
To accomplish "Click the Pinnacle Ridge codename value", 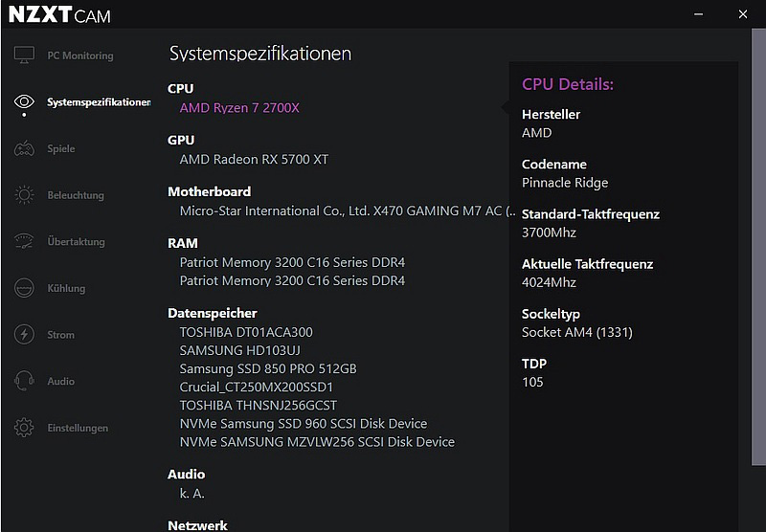I will [x=565, y=183].
